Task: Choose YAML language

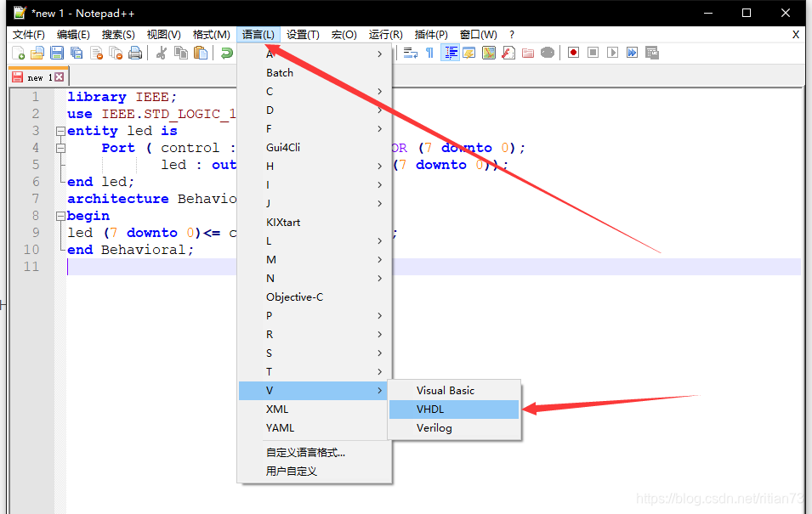Action: 313,428
